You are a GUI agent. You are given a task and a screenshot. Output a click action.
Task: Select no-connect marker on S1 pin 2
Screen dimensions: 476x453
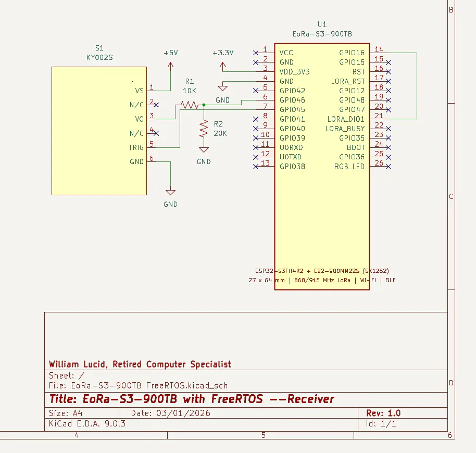point(156,105)
